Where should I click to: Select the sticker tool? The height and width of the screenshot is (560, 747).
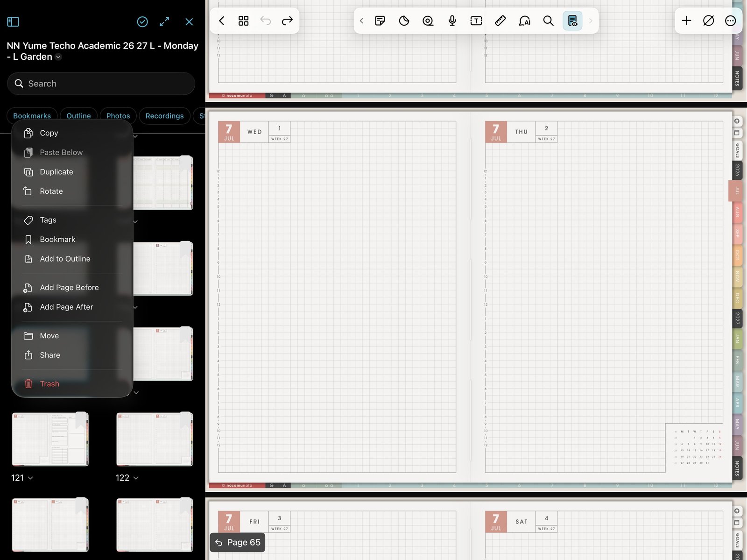(x=404, y=21)
